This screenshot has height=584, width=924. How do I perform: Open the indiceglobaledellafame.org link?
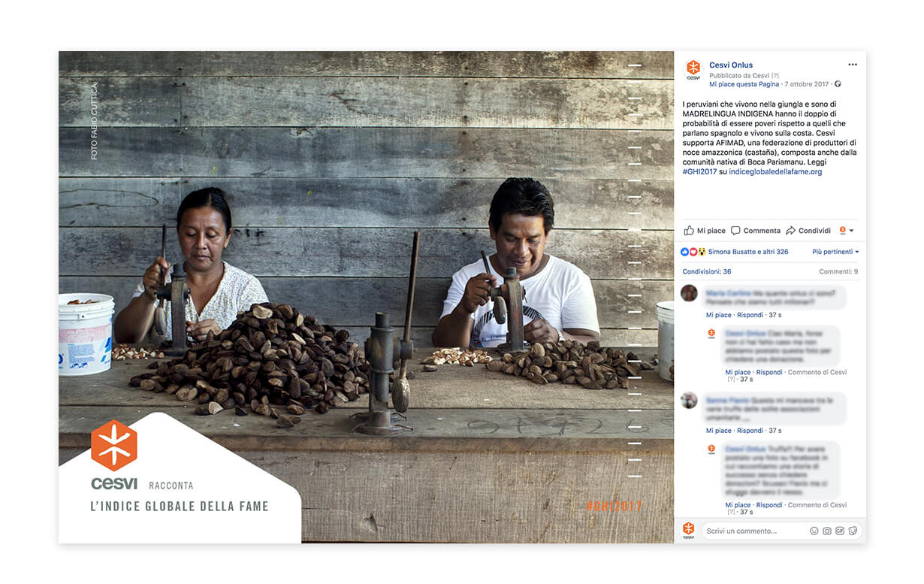(x=775, y=172)
